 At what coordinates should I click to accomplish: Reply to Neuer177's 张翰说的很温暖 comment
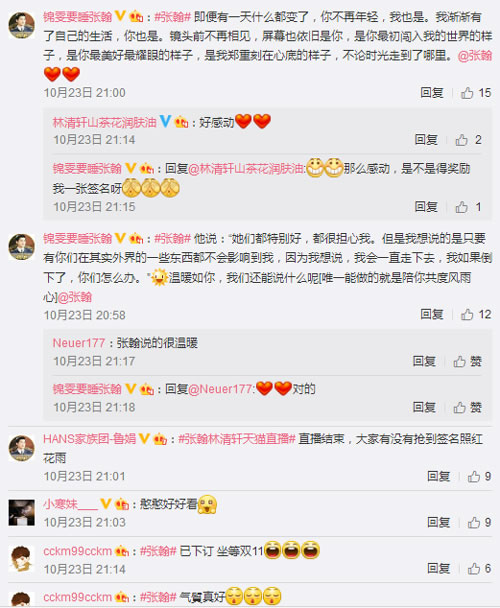pyautogui.click(x=424, y=361)
